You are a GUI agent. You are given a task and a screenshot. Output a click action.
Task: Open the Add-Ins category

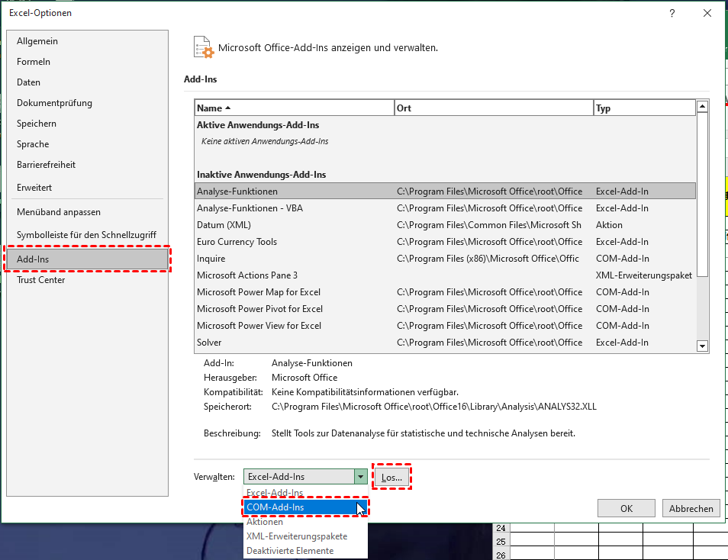(85, 259)
